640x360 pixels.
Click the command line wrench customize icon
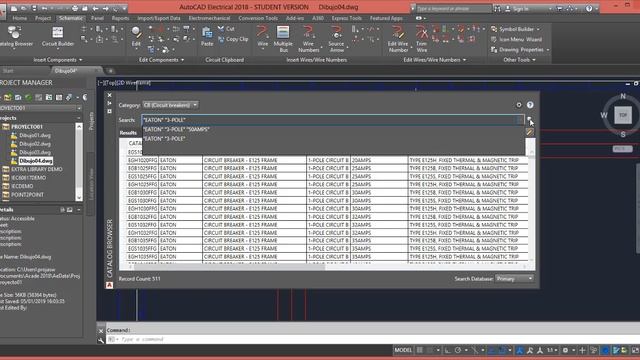101,340
